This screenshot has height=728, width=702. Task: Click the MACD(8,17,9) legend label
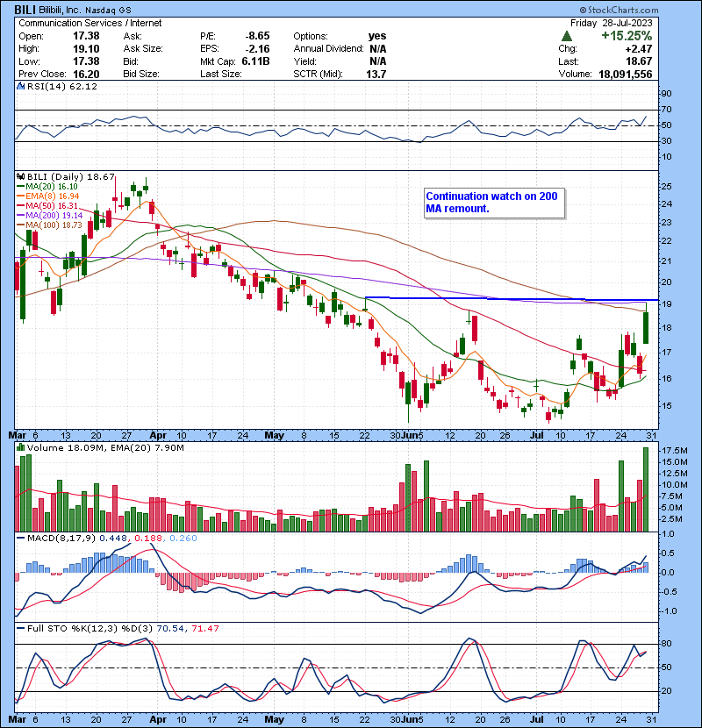[x=61, y=539]
